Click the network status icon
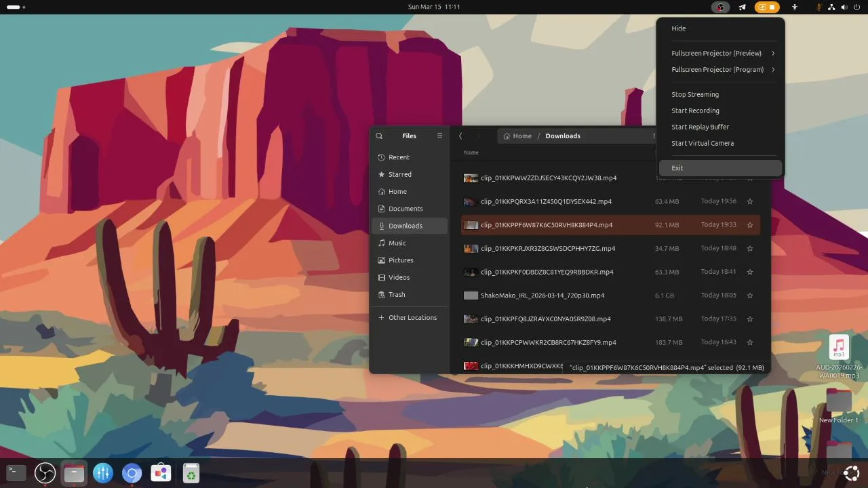Screen dimensions: 868x488 (832, 7)
